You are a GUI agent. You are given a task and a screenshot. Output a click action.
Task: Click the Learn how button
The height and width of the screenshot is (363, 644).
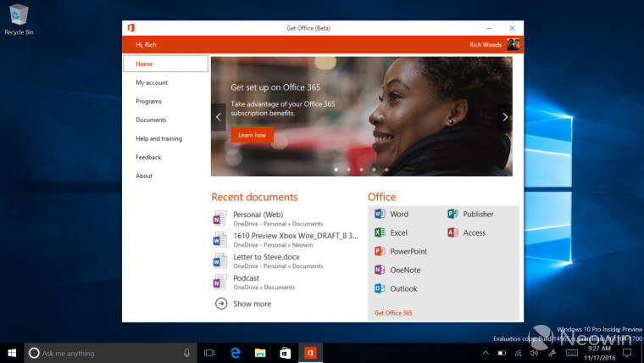coord(253,135)
